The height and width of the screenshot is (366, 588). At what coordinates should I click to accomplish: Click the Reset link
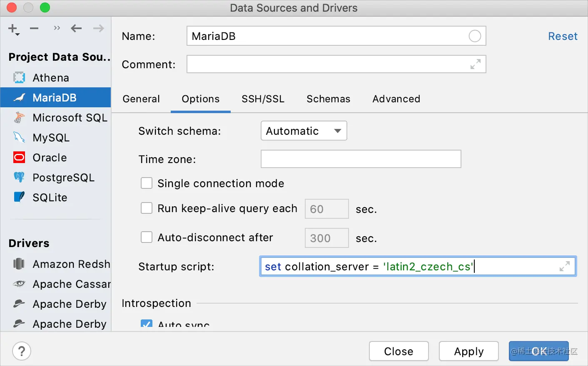tap(563, 37)
